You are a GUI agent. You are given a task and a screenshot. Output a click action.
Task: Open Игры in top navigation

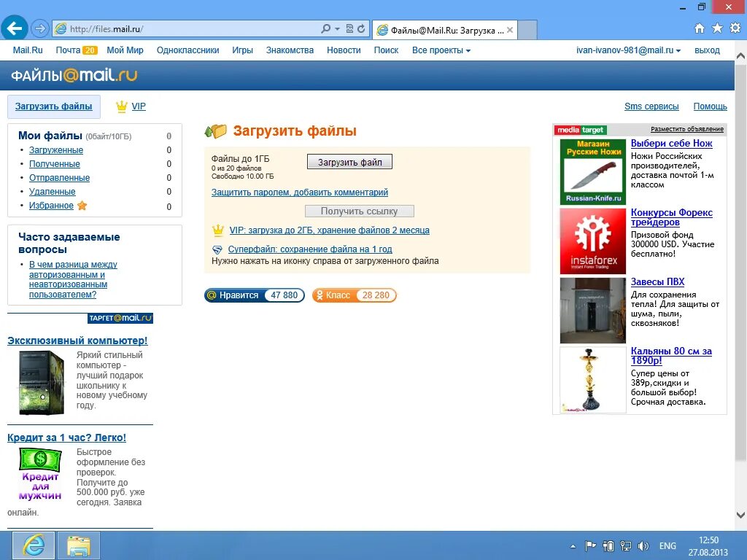[242, 50]
